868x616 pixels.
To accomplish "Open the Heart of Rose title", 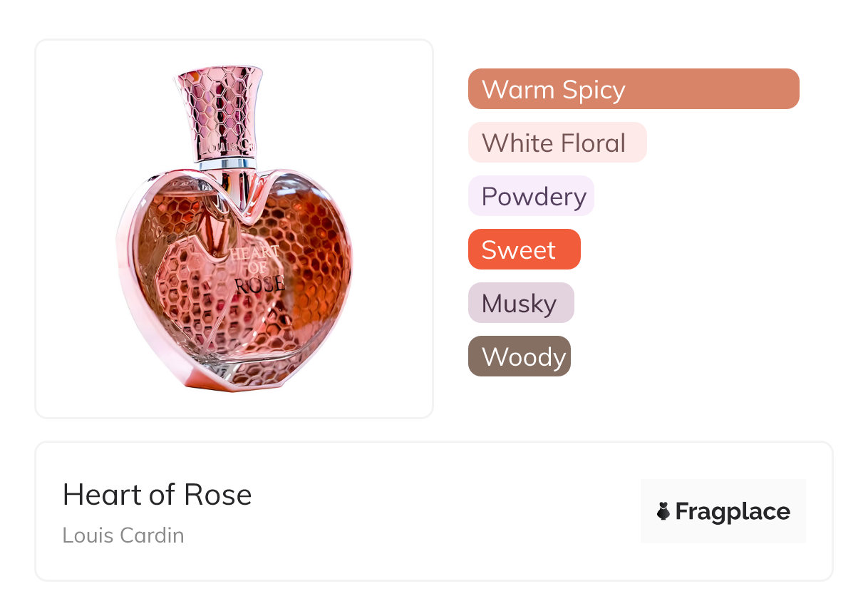I will 157,495.
